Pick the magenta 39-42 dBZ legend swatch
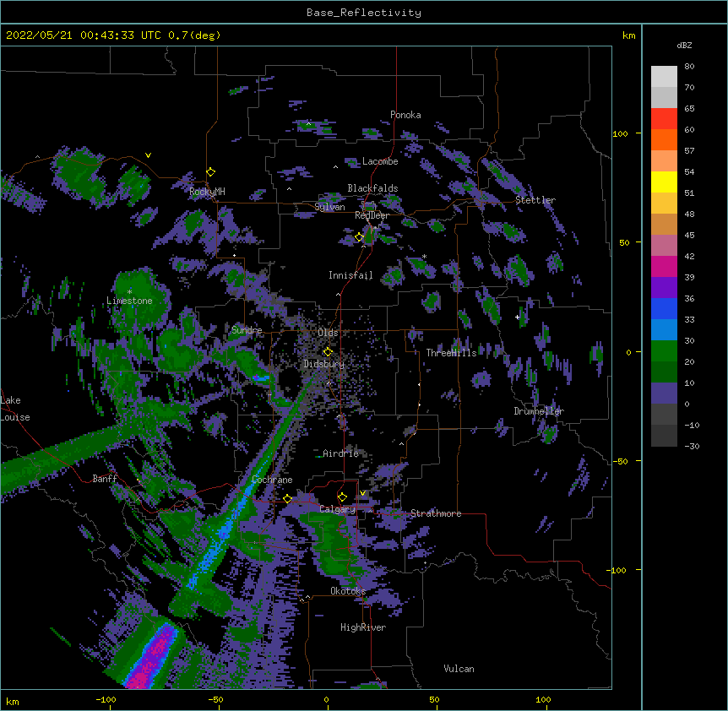 pos(664,266)
